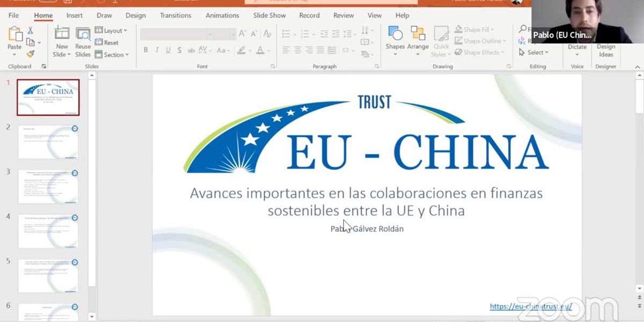This screenshot has height=322, width=644.
Task: Click the Font Color swatch
Action: pyautogui.click(x=260, y=50)
